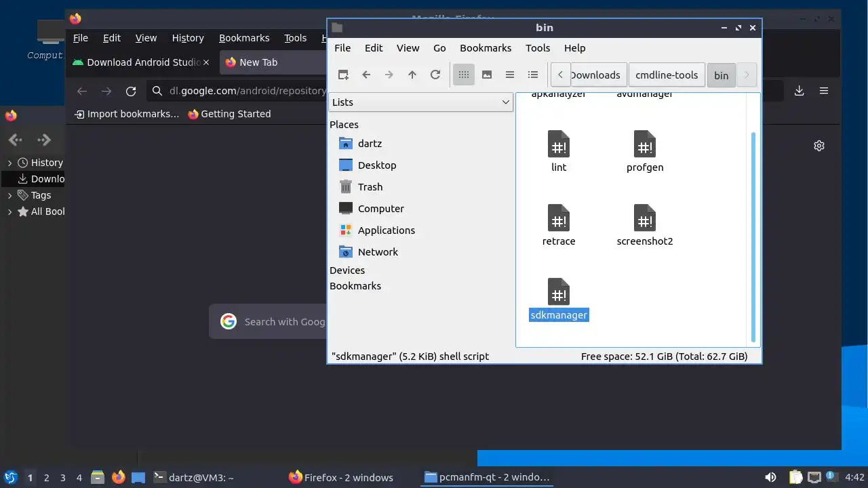Open the LXQt start menu
This screenshot has width=868, height=488.
tap(11, 477)
